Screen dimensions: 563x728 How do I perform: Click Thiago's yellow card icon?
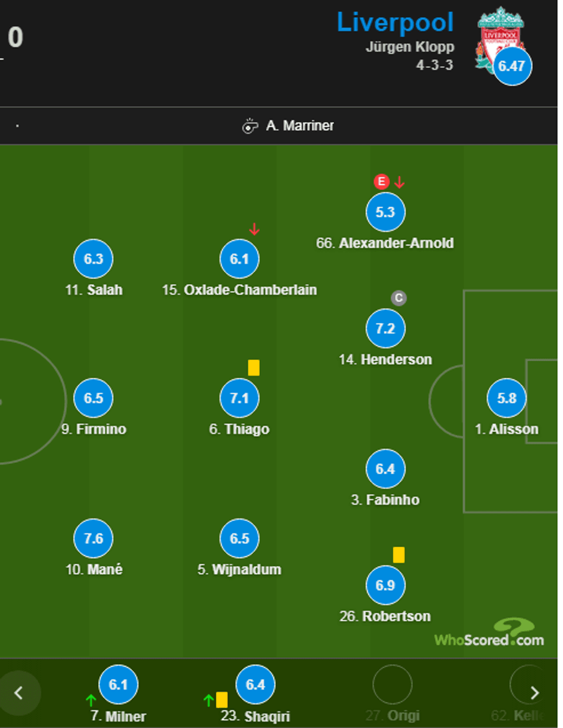253,367
